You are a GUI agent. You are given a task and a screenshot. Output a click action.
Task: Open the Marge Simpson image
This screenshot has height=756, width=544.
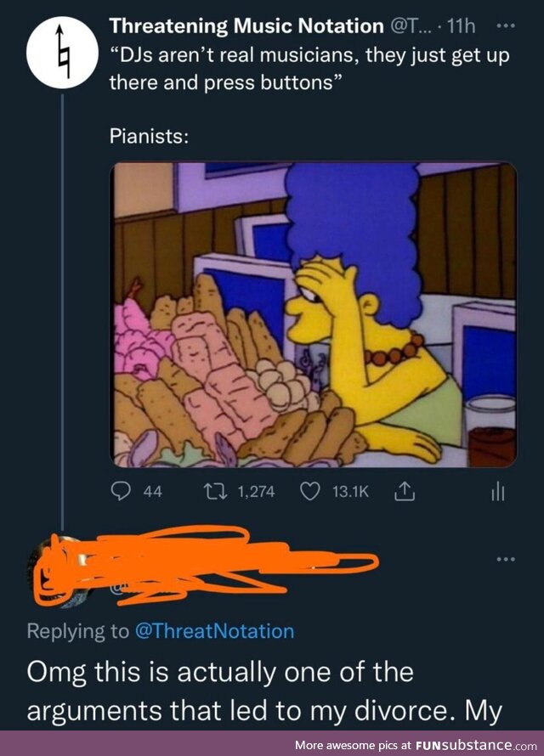pyautogui.click(x=314, y=314)
